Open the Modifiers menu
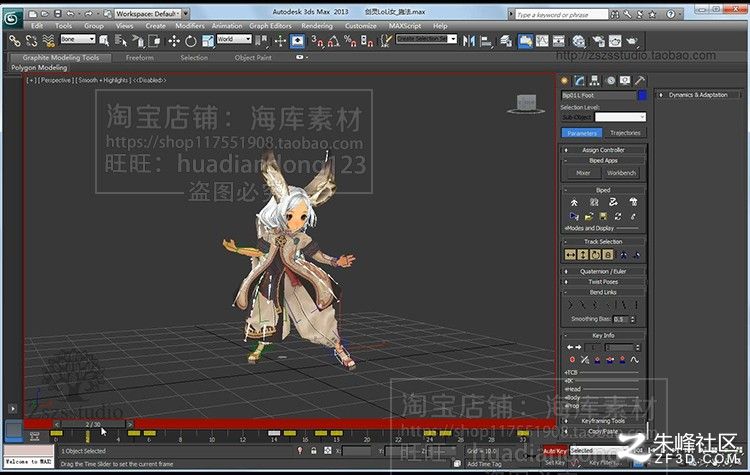 pyautogui.click(x=190, y=26)
